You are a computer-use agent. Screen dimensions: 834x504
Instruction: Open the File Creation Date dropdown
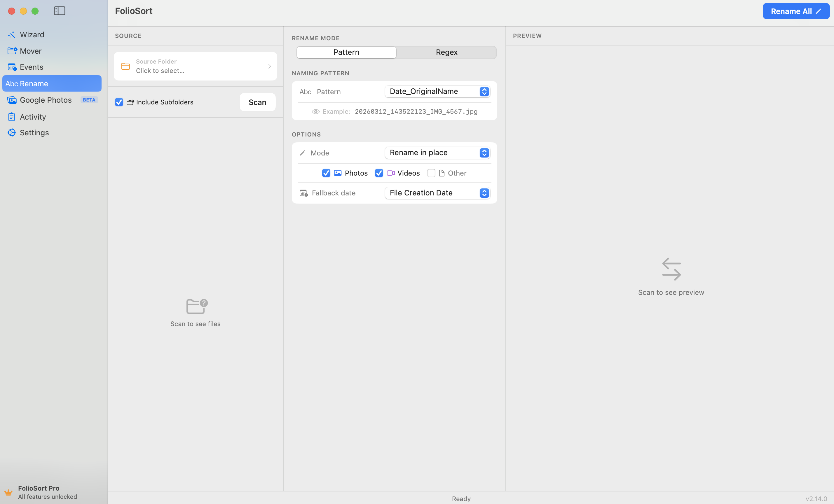437,193
